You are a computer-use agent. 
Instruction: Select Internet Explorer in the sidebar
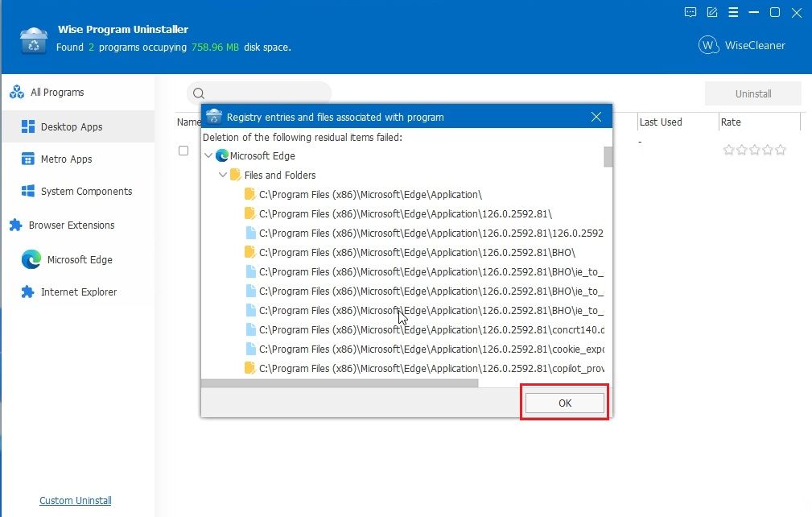tap(79, 292)
